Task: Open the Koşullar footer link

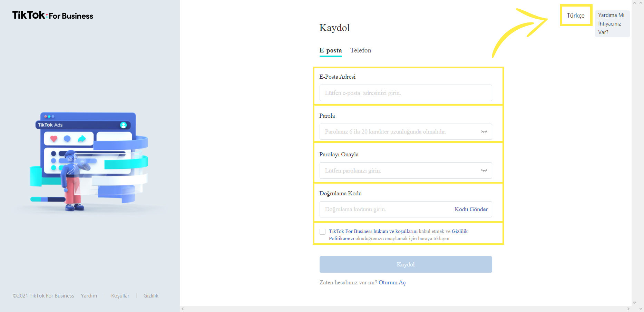Action: click(120, 296)
